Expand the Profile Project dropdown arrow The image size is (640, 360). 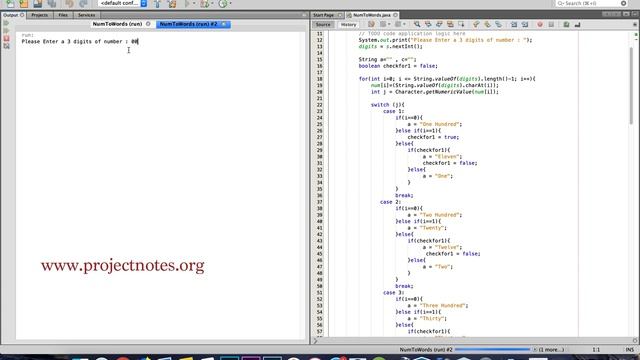pos(230,4)
